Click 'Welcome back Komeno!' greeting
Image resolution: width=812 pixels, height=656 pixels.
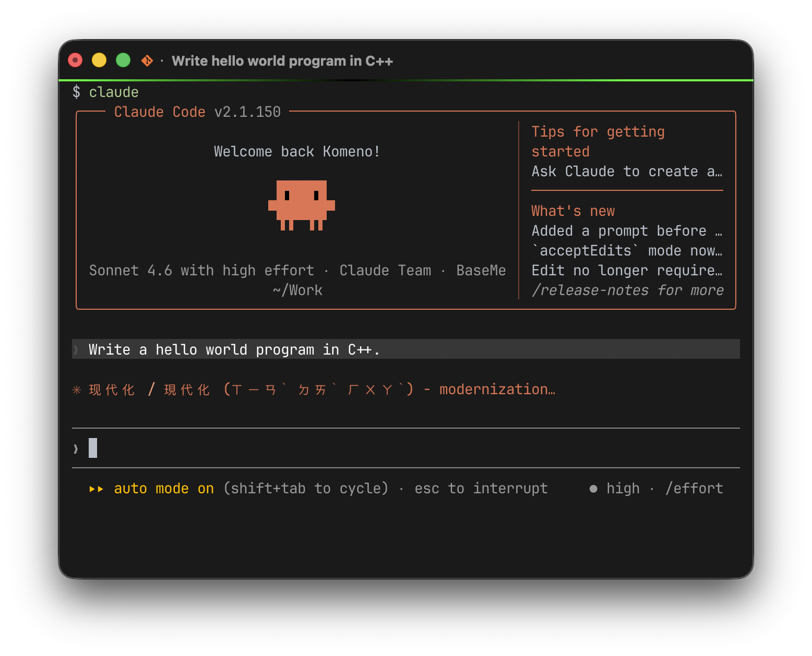pyautogui.click(x=297, y=152)
